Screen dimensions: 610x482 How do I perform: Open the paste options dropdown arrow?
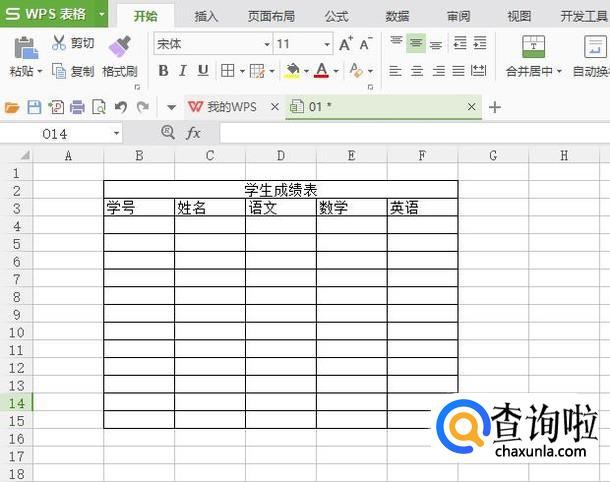(x=39, y=72)
